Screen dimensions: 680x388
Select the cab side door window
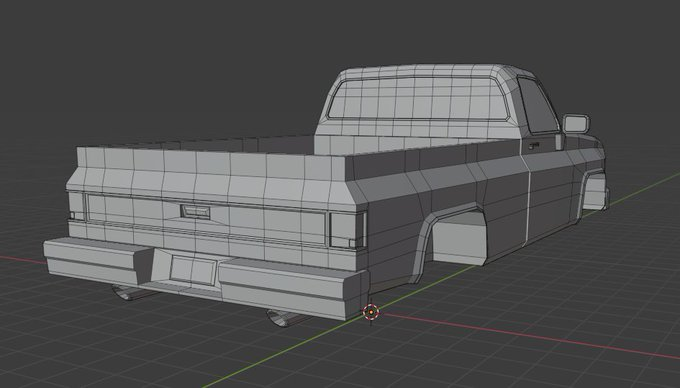[x=538, y=106]
